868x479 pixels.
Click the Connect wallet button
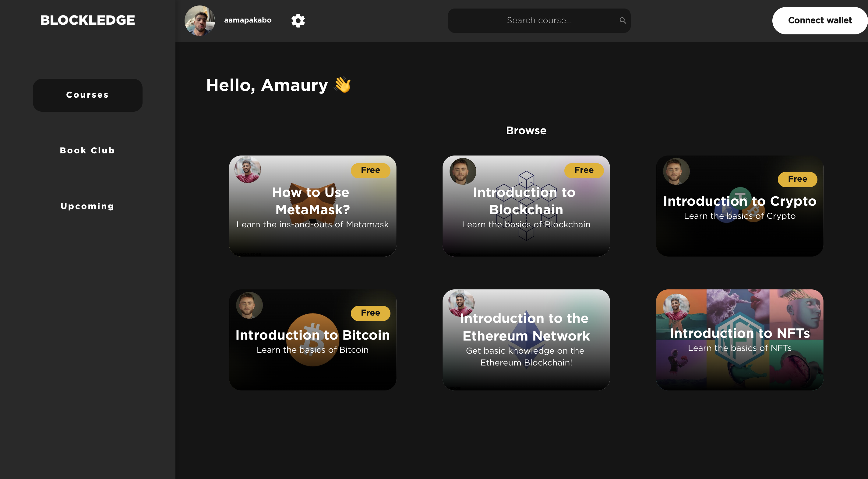pyautogui.click(x=820, y=20)
